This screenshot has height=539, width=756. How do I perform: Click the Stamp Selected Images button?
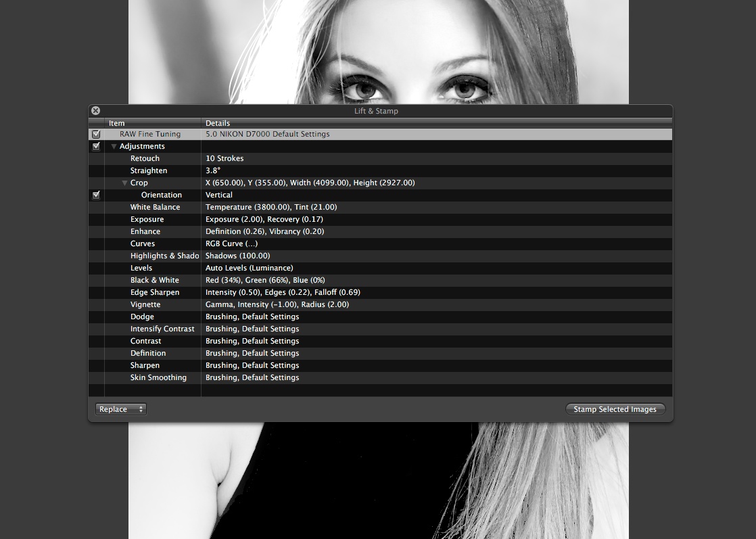tap(615, 409)
